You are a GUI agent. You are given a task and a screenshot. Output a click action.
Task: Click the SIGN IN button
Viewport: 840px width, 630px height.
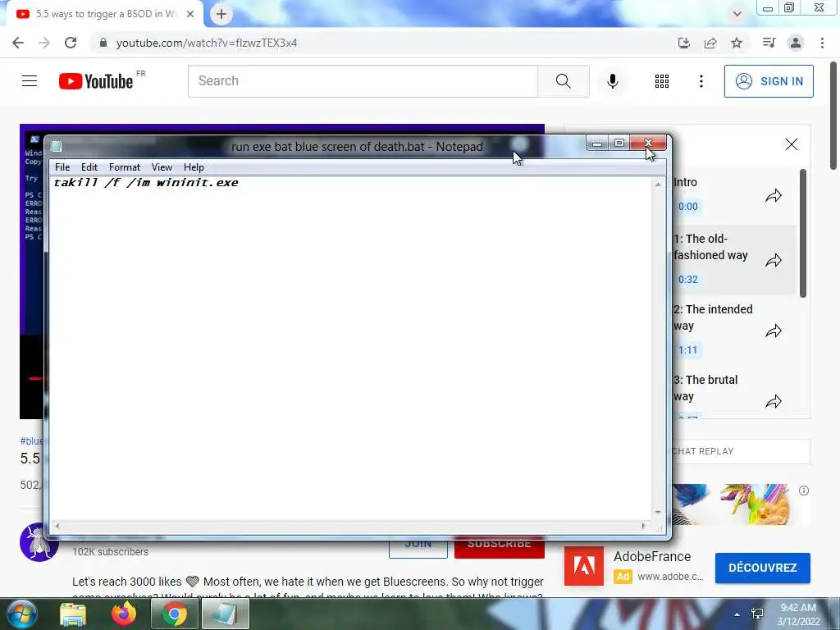tap(769, 81)
